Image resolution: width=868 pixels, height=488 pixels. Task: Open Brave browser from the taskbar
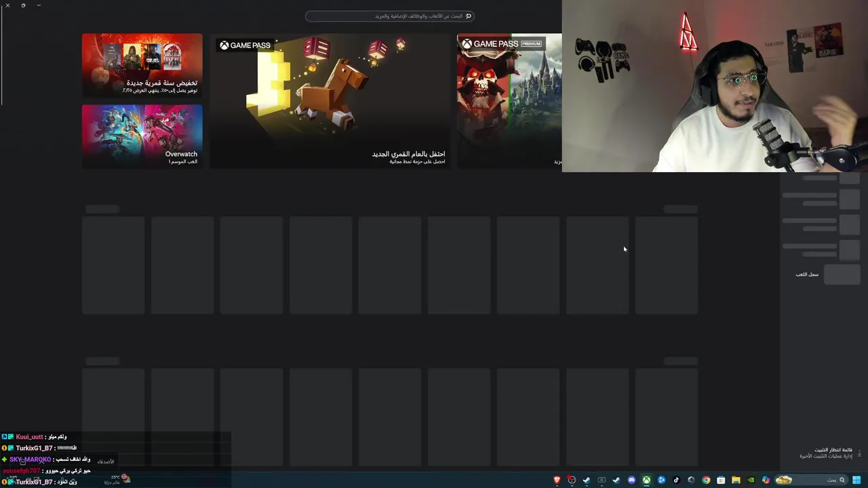[557, 480]
